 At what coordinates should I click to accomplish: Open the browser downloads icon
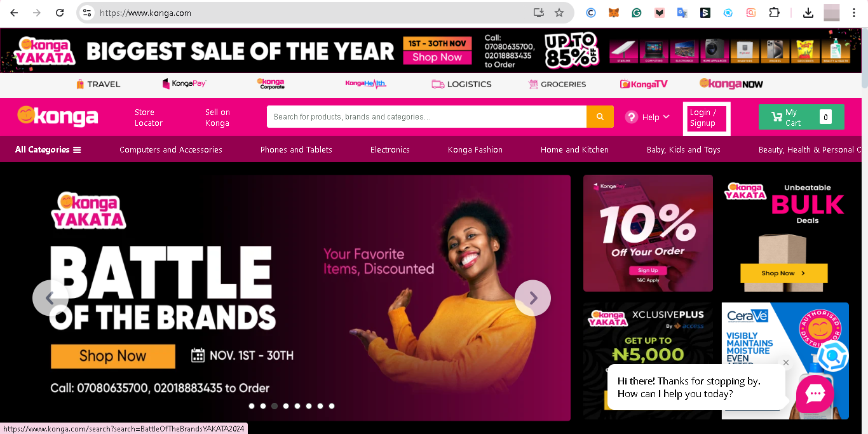click(808, 13)
